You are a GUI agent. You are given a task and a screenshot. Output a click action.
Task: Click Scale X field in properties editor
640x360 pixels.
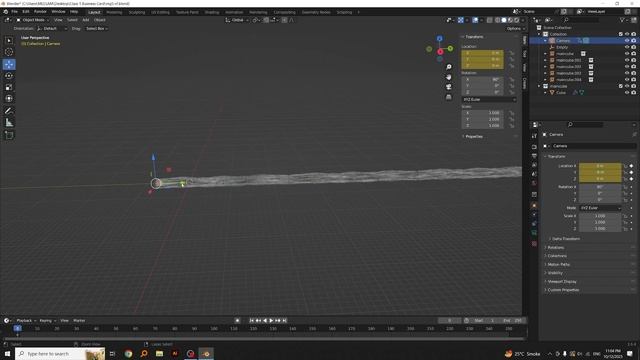(600, 216)
